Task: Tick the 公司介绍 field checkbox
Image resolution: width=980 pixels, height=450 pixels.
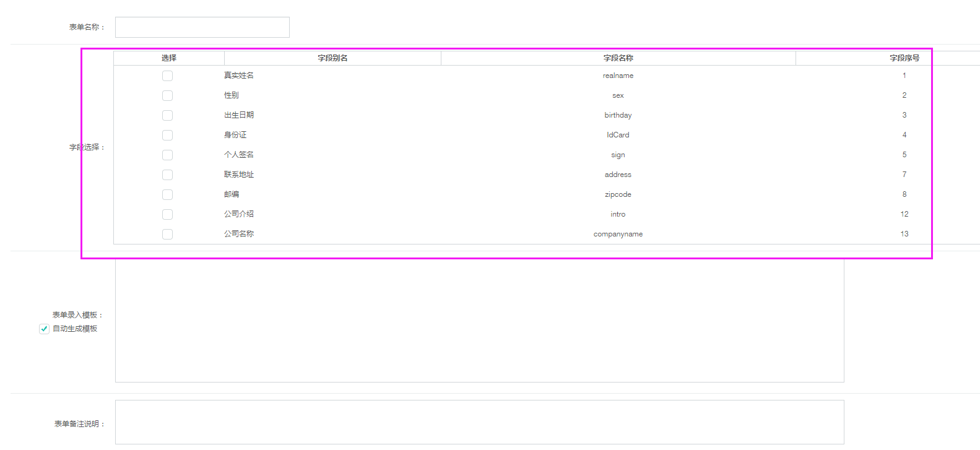Action: coord(167,214)
